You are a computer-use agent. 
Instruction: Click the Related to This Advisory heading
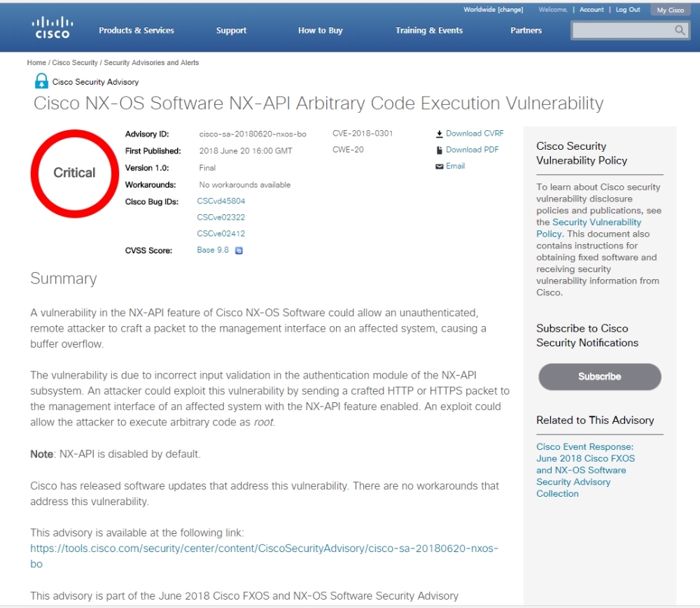595,420
